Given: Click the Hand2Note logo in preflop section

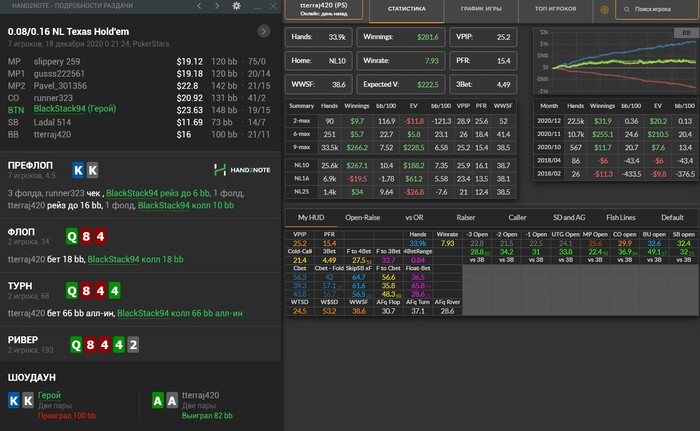Looking at the screenshot, I should point(242,170).
